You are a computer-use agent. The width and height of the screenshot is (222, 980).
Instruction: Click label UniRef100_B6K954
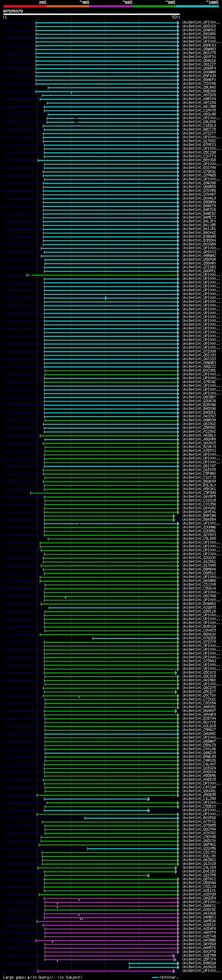coord(199,519)
